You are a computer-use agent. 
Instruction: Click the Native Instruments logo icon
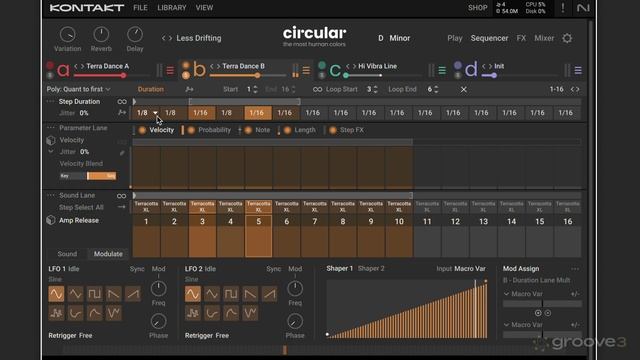tap(583, 8)
